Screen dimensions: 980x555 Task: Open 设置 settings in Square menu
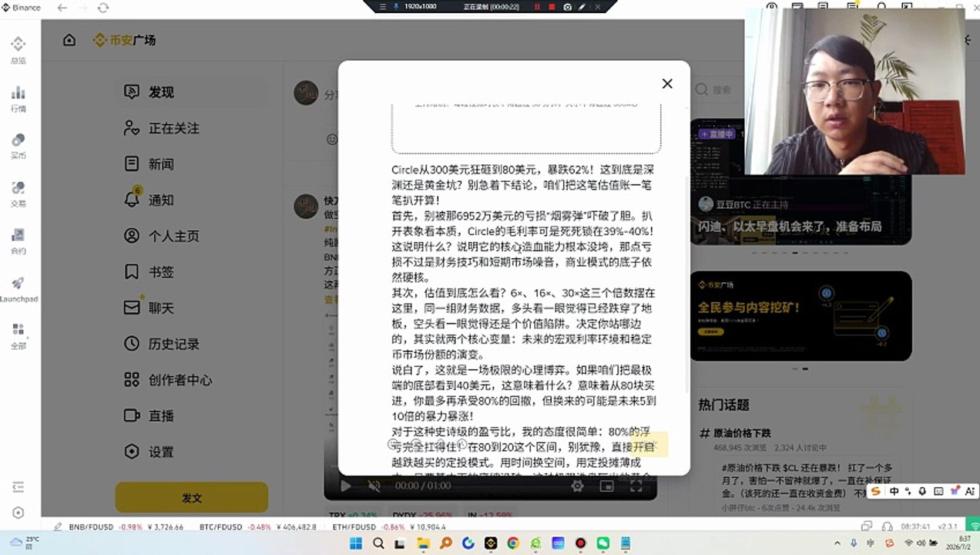pyautogui.click(x=190, y=452)
